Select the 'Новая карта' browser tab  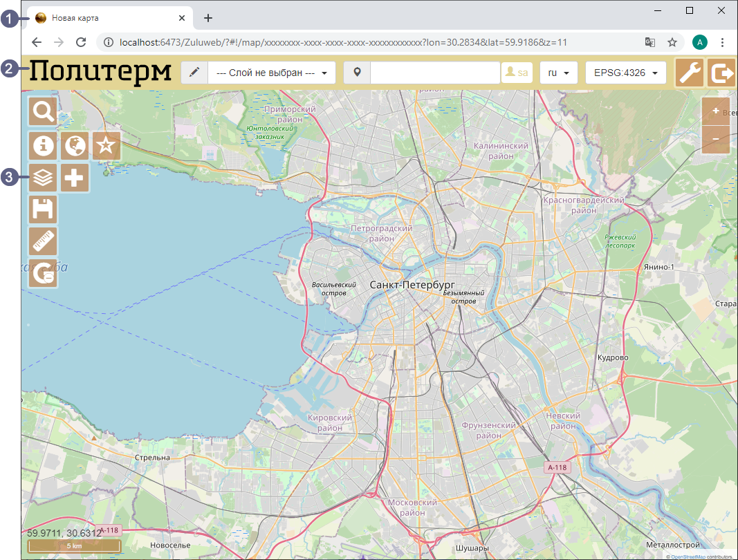[x=104, y=19]
